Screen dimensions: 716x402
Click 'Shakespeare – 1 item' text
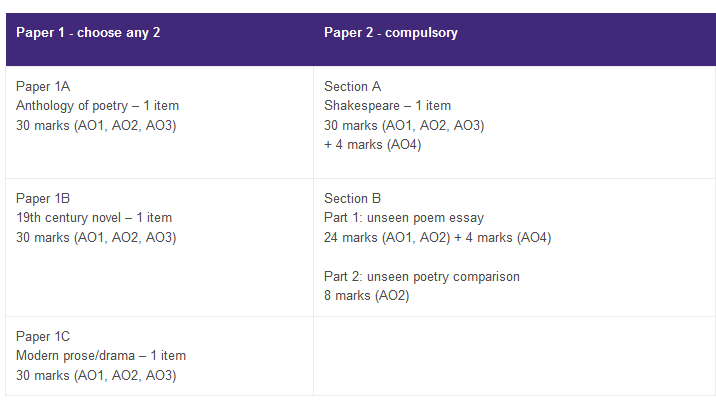tap(387, 106)
